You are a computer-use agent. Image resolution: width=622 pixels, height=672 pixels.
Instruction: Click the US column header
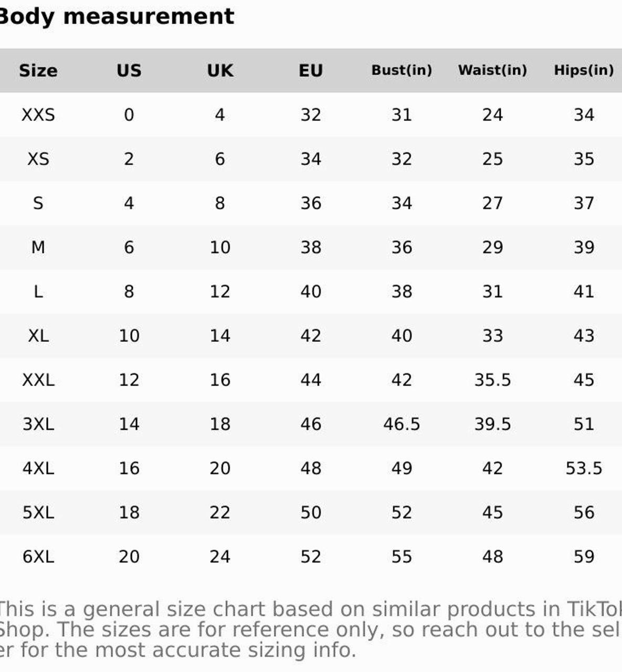129,70
